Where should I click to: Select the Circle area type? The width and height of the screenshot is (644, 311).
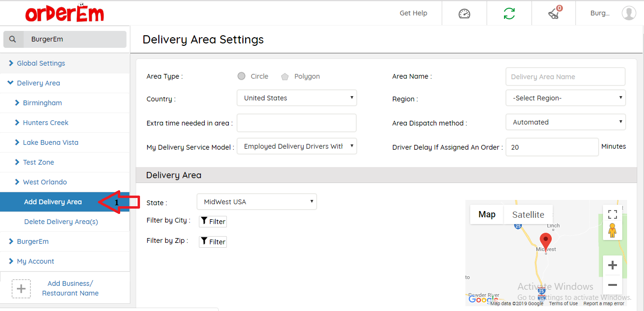click(x=241, y=76)
